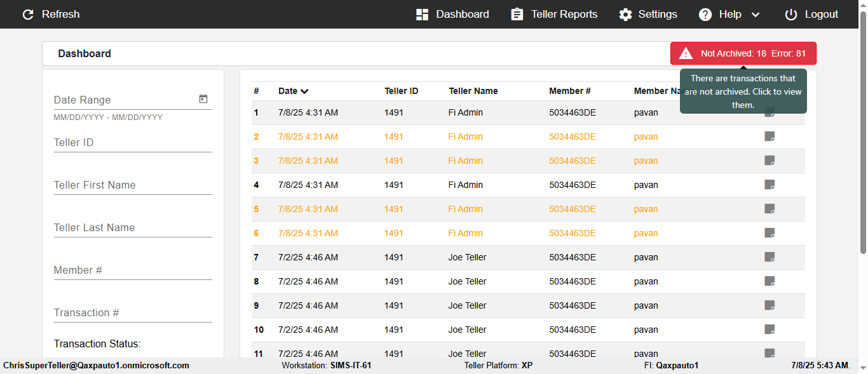Viewport: 868px width, 374px height.
Task: Click the Help question mark icon
Action: (x=705, y=15)
